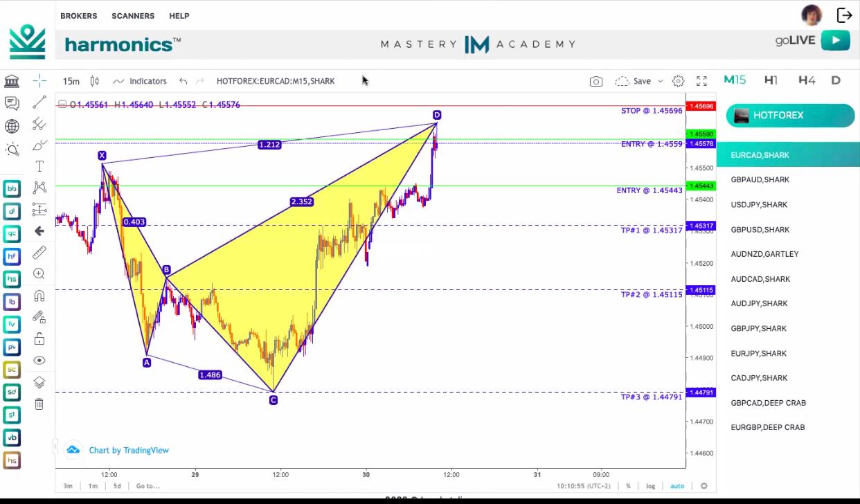Open the SCANNERS menu
Viewport: 860px width, 504px height.
pyautogui.click(x=133, y=16)
